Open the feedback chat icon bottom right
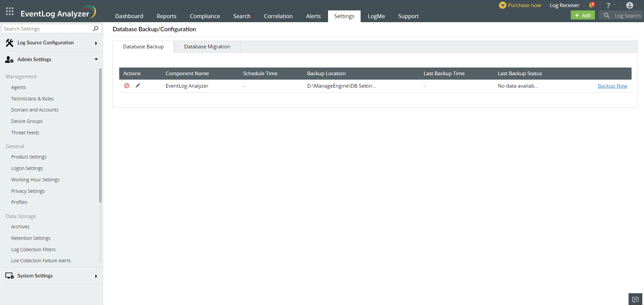644x305 pixels. click(x=635, y=299)
